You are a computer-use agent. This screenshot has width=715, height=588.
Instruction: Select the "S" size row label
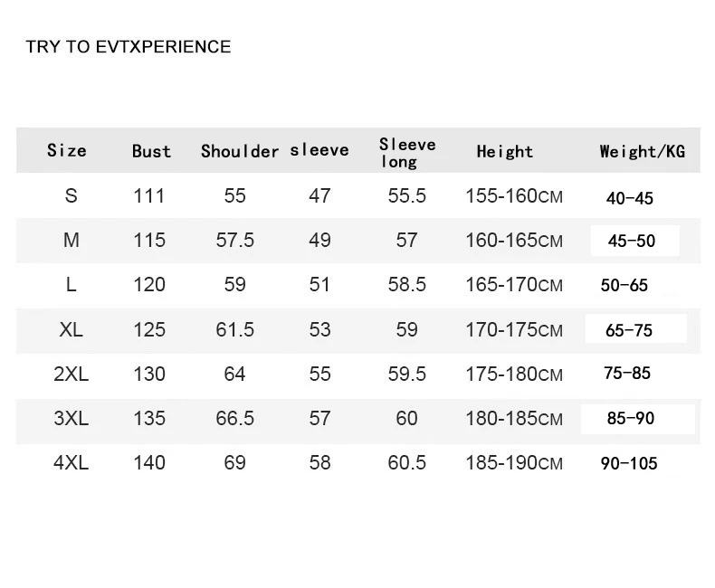point(71,195)
